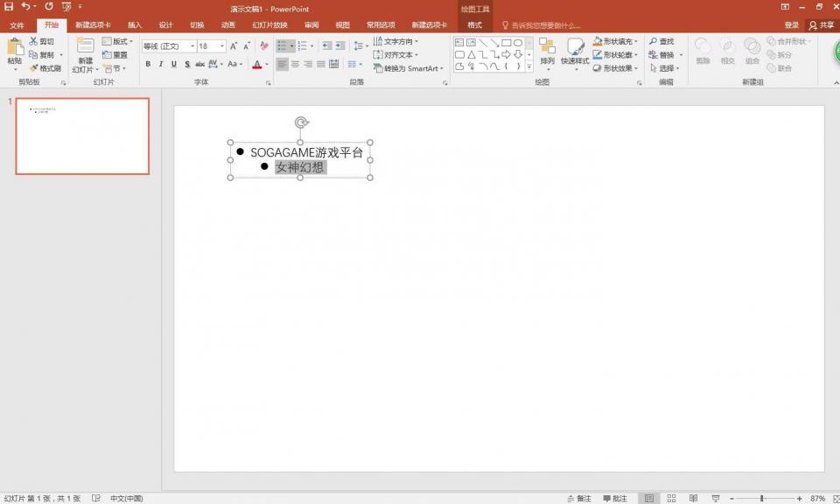Click the Save icon in quick access toolbar
Screen dimensions: 840x504
click(x=9, y=6)
